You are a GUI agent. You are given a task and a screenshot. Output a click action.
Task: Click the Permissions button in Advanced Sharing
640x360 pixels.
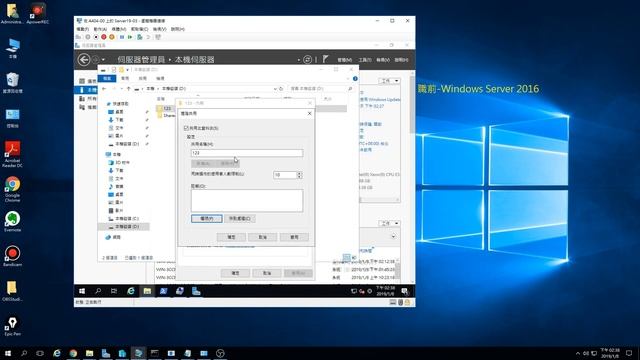click(x=207, y=218)
